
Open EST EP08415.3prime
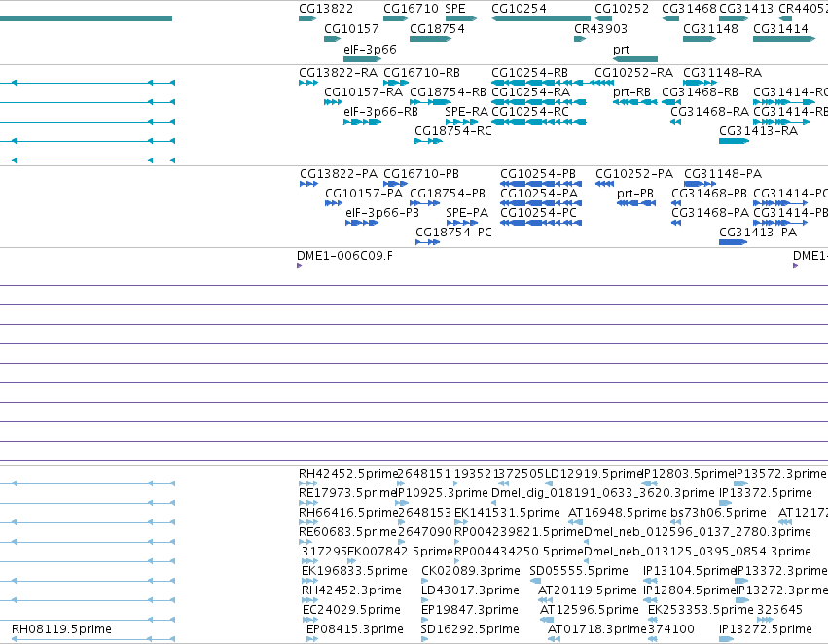pyautogui.click(x=312, y=639)
